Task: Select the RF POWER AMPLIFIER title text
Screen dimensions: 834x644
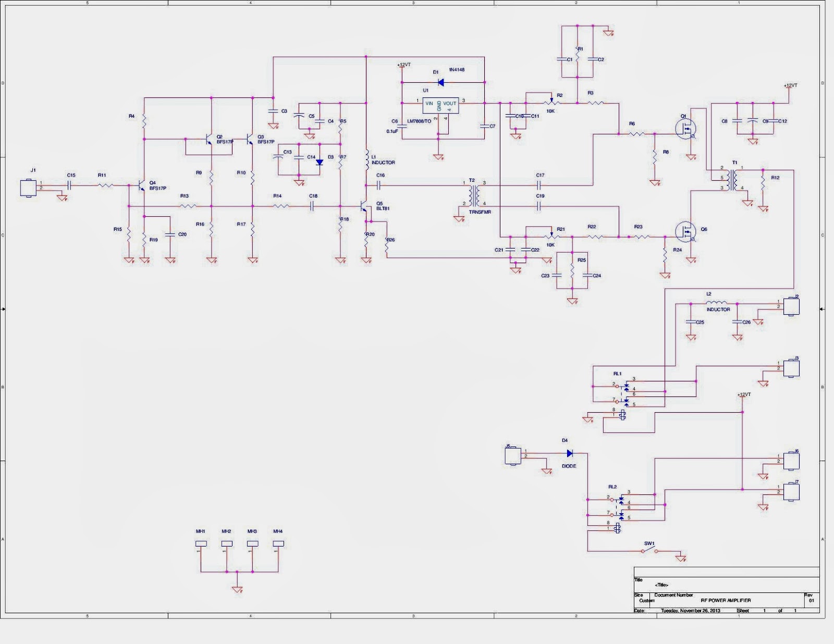Action: pos(726,600)
